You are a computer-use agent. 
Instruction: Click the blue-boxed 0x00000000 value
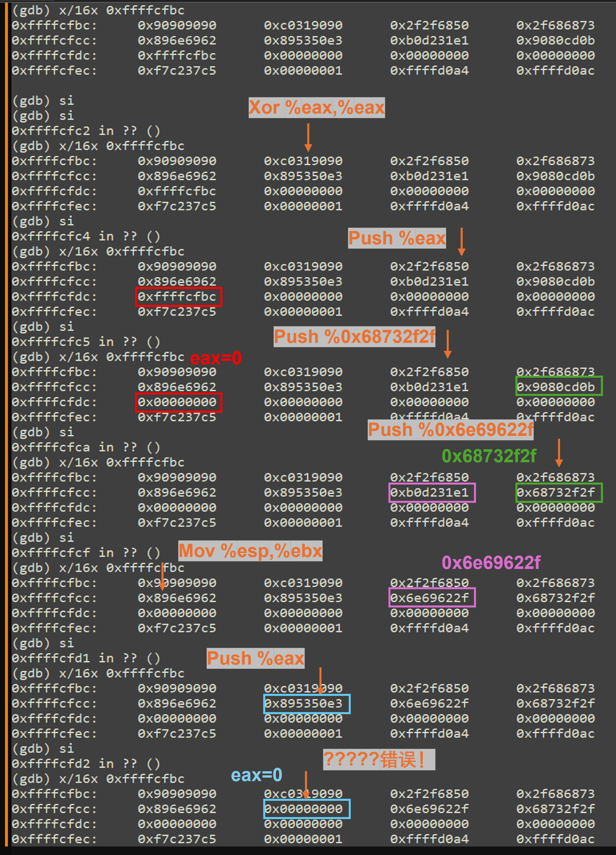tap(306, 809)
